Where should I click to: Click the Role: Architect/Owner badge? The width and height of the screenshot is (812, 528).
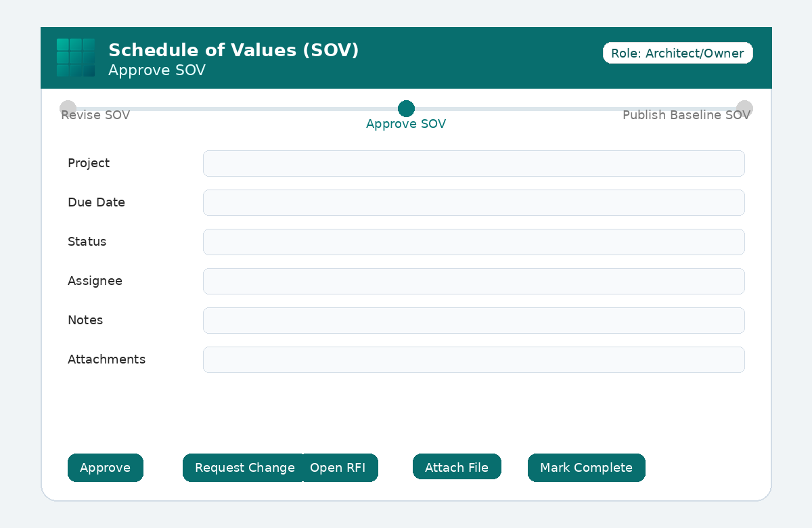coord(677,53)
